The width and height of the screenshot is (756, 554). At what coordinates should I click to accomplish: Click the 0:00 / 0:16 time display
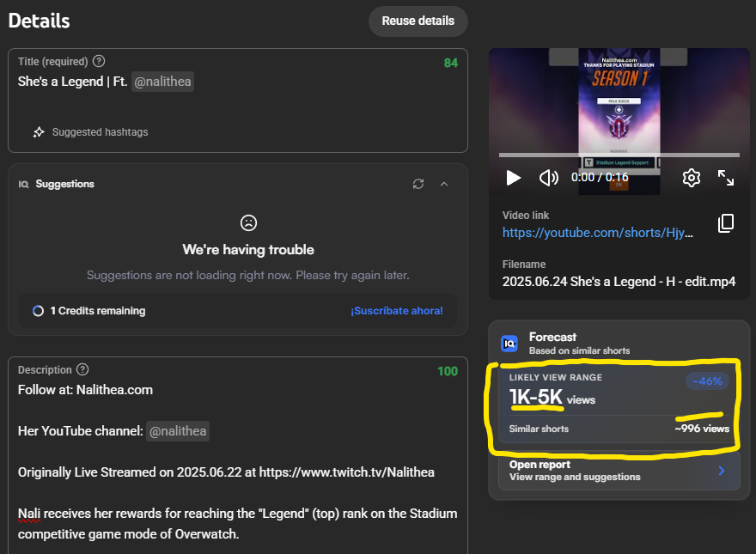pos(600,178)
